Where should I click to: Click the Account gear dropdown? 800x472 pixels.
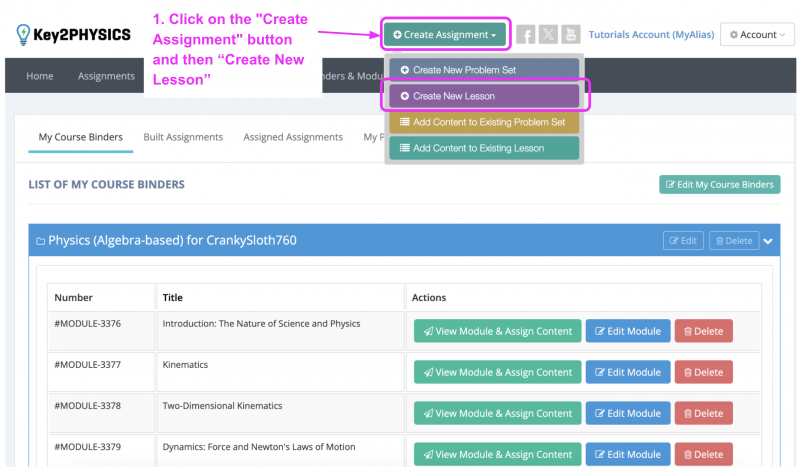pyautogui.click(x=757, y=35)
